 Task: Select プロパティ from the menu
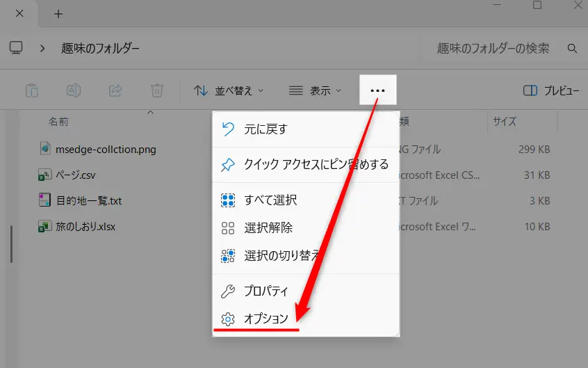(x=266, y=291)
